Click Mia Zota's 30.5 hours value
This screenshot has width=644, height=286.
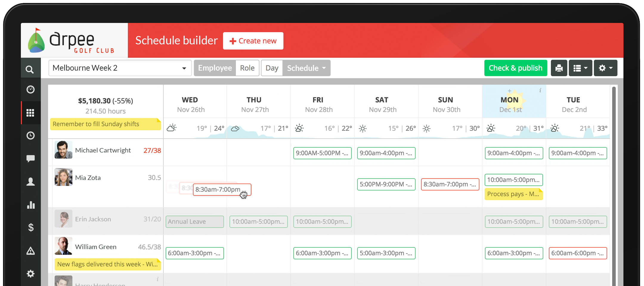click(154, 178)
